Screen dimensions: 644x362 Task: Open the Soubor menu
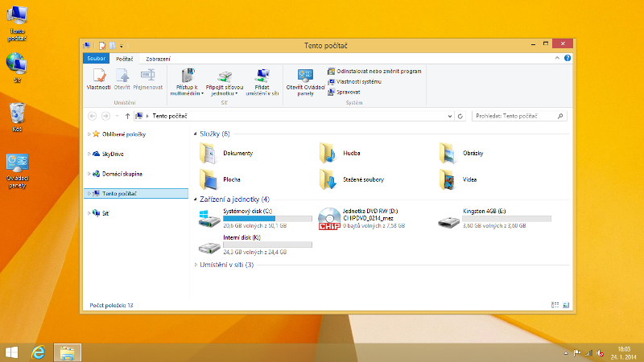point(96,60)
